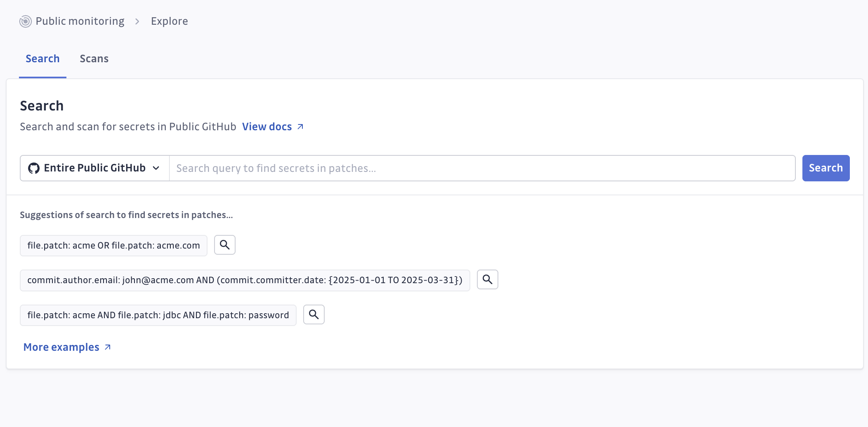Click the arrow icon beside More examples
The width and height of the screenshot is (868, 427).
pyautogui.click(x=108, y=347)
